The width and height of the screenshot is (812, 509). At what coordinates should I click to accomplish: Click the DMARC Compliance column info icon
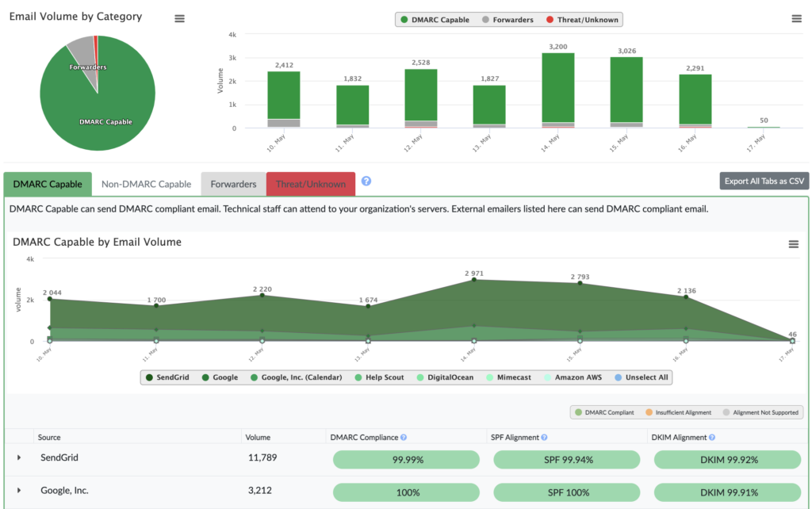coord(404,438)
